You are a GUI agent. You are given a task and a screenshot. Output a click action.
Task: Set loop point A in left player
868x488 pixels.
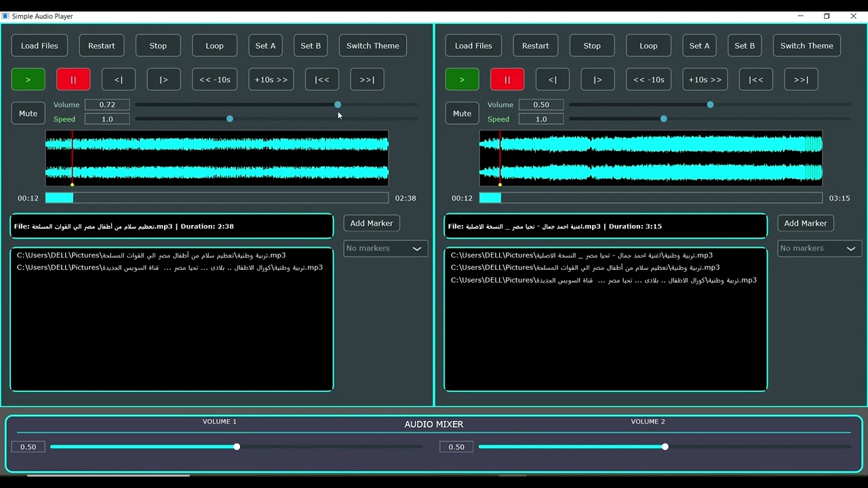266,45
